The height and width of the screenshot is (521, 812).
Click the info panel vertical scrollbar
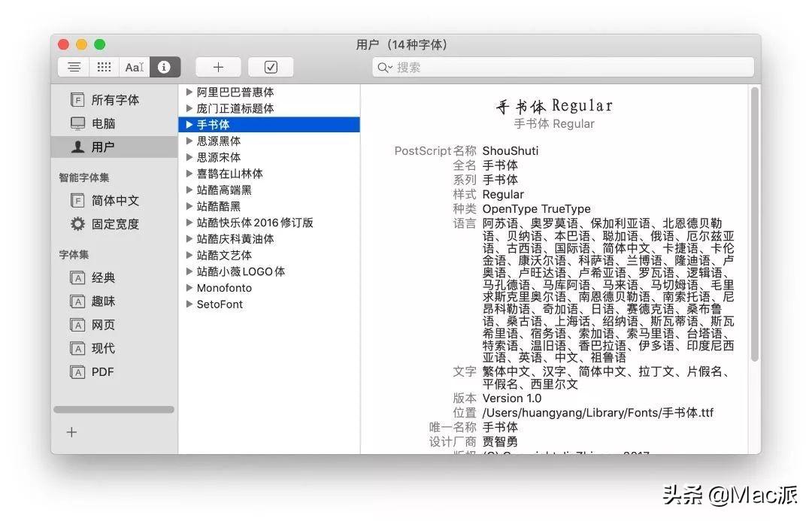click(x=755, y=224)
